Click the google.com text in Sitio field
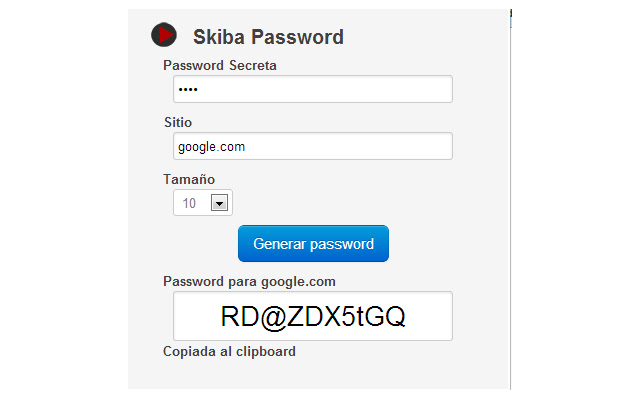Viewport: 640px width, 400px height. click(212, 147)
